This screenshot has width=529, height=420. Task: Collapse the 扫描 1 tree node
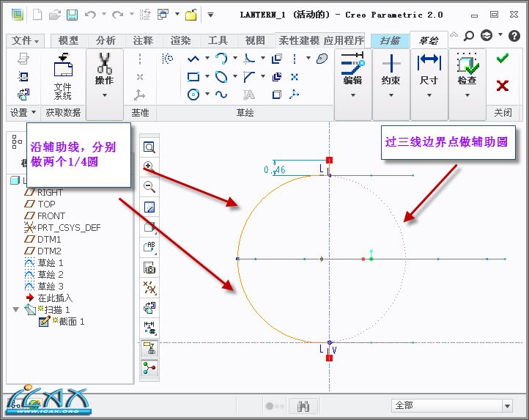pos(17,310)
